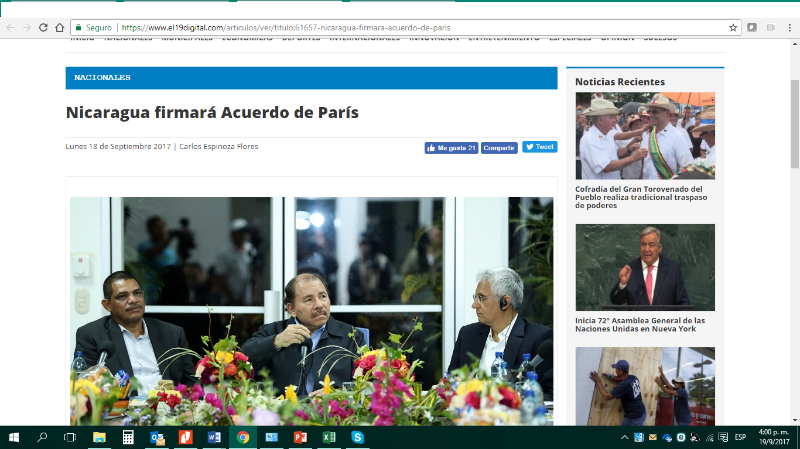Screen dimensions: 800x449
Task: Launch Calculator from the taskbar
Action: pyautogui.click(x=128, y=437)
